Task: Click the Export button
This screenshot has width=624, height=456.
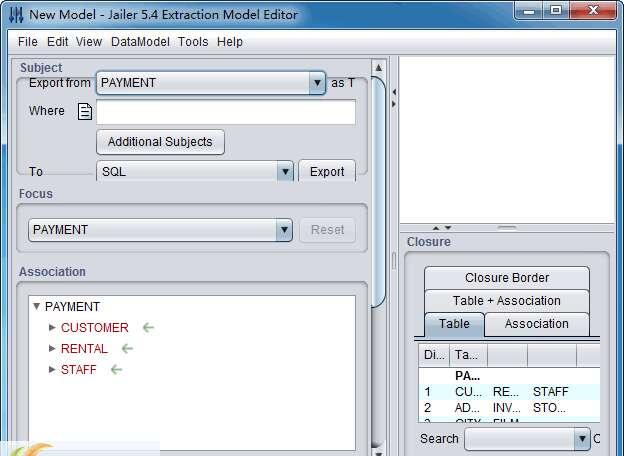Action: pyautogui.click(x=326, y=172)
